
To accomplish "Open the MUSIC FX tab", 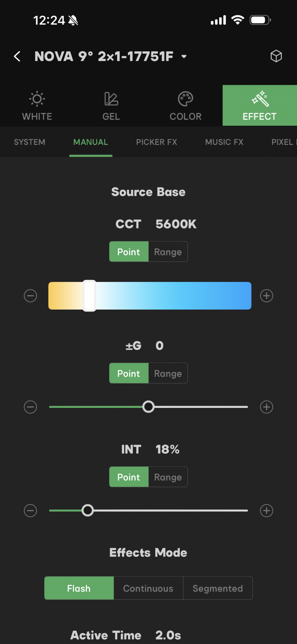I will (x=224, y=142).
